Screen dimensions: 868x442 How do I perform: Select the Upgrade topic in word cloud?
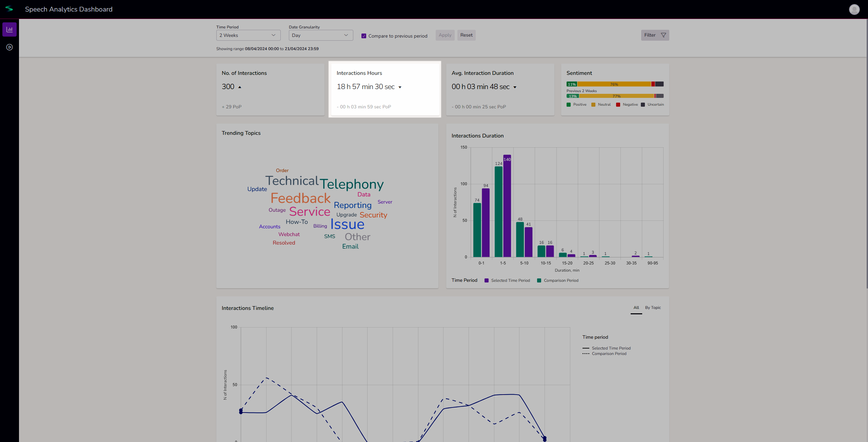[x=347, y=215]
